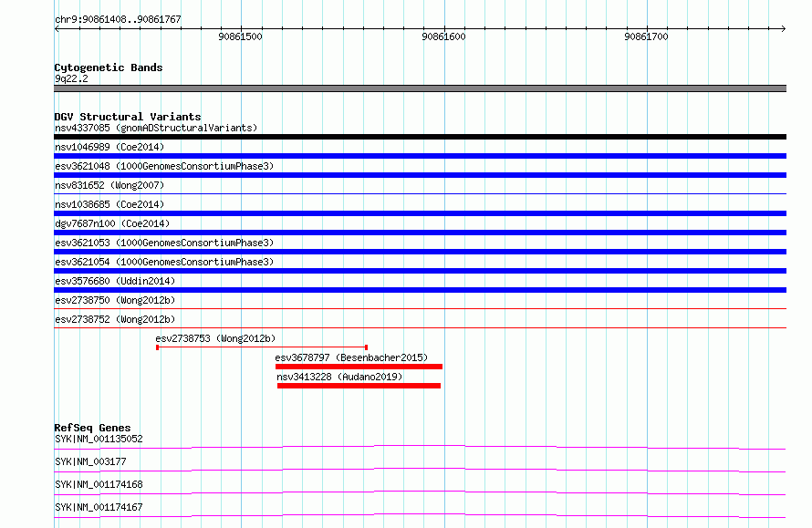Click ruler position 90861600
Screen dimensions: 812x528
pos(443,36)
